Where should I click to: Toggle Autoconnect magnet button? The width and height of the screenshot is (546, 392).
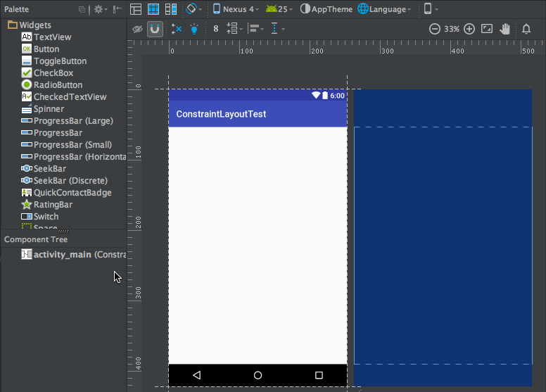click(x=155, y=29)
